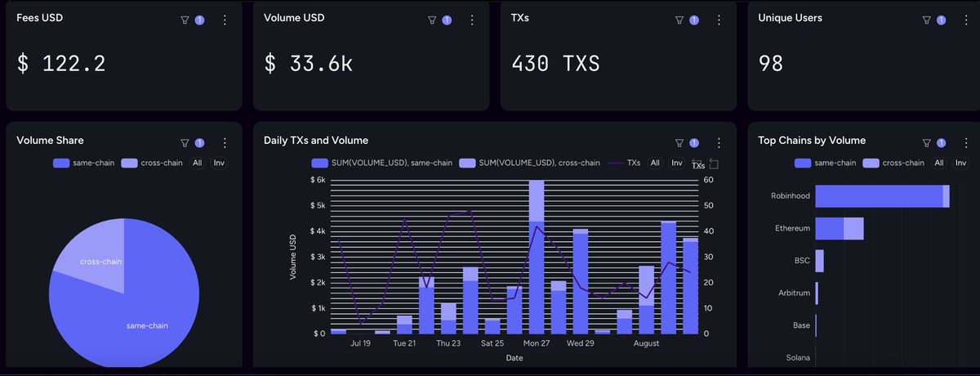This screenshot has height=376, width=980.
Task: Click the filter count badge on Fees USD
Action: pos(199,20)
